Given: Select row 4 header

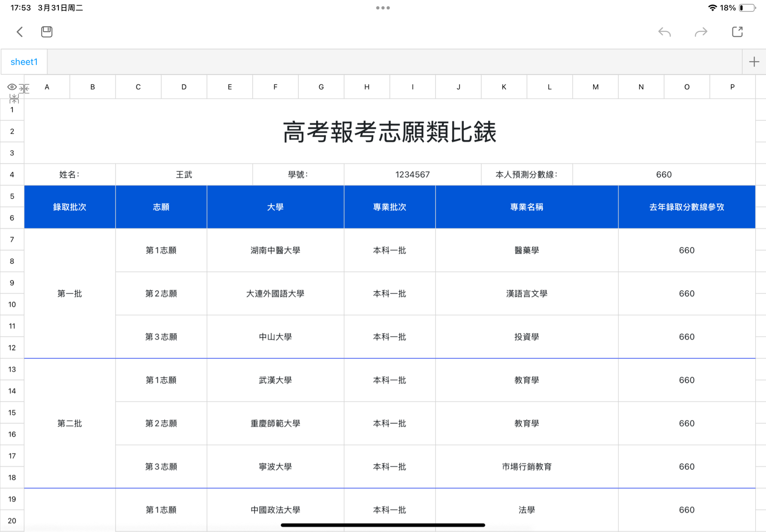Looking at the screenshot, I should click(x=12, y=175).
